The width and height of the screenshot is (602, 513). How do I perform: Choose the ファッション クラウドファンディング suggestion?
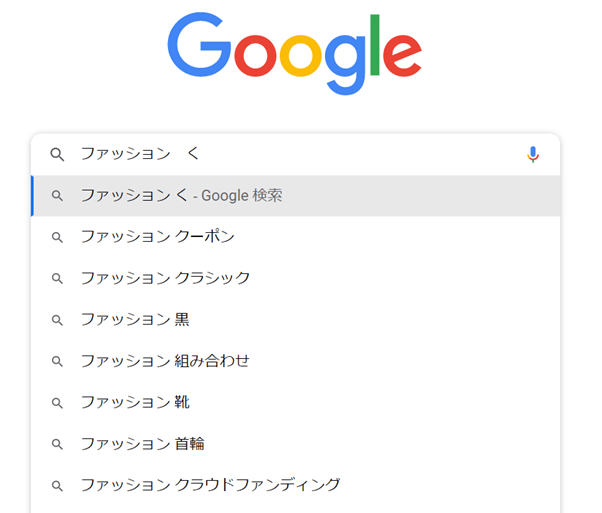coord(210,486)
